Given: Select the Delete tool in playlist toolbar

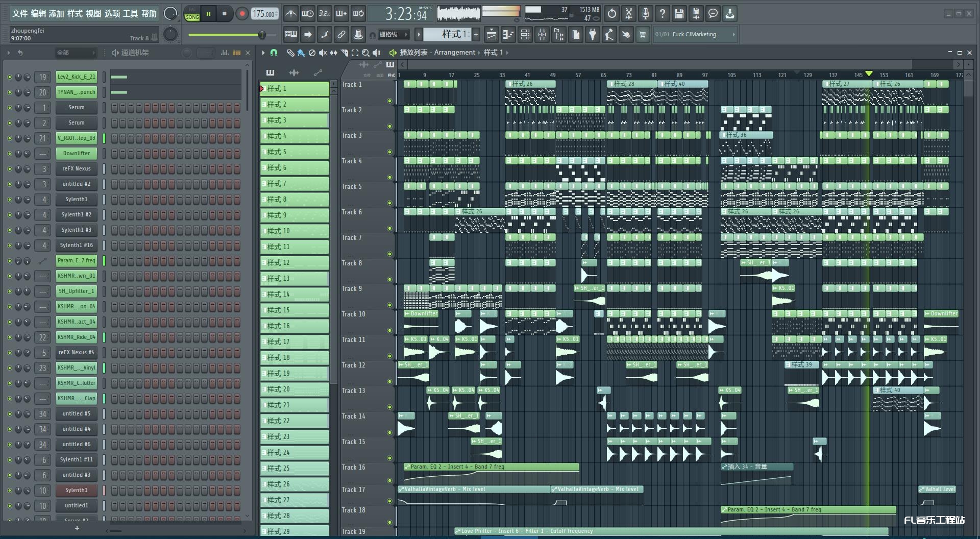Looking at the screenshot, I should point(312,53).
